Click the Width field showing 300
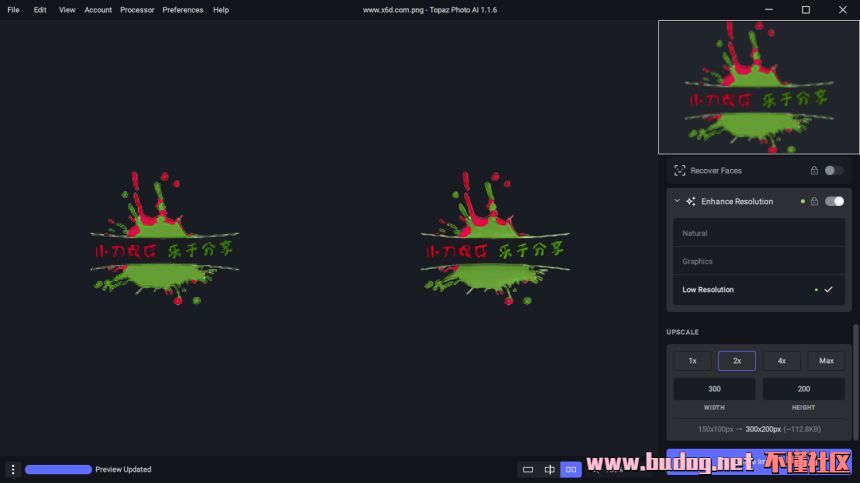Screen dimensions: 860x483 click(714, 389)
